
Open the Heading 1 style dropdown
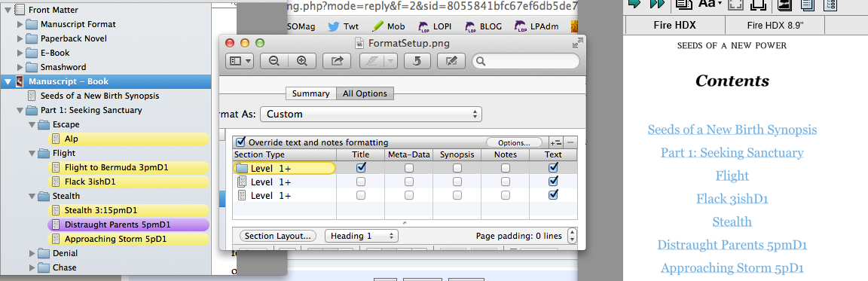pos(362,237)
